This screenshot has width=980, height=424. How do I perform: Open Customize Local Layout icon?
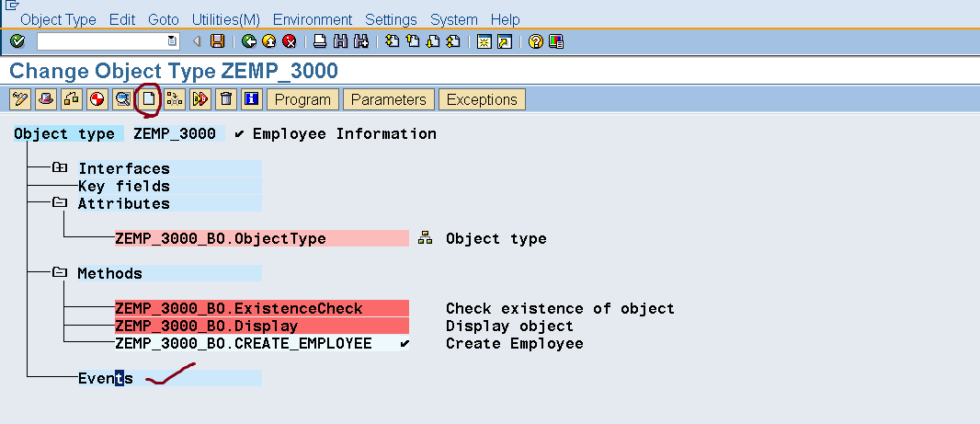click(x=555, y=42)
